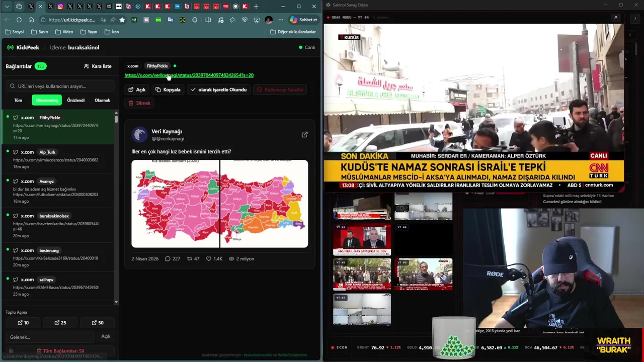Click the Sohbet et Copilot button
Viewport: 644px width, 362px height.
303,20
